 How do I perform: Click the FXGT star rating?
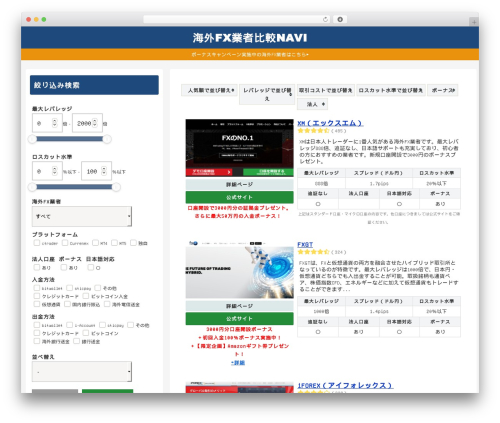[313, 252]
